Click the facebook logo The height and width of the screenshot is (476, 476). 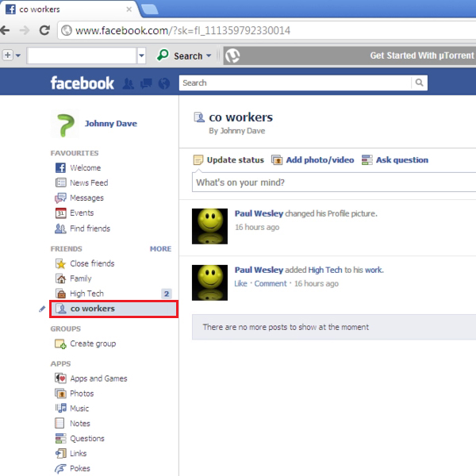[83, 83]
